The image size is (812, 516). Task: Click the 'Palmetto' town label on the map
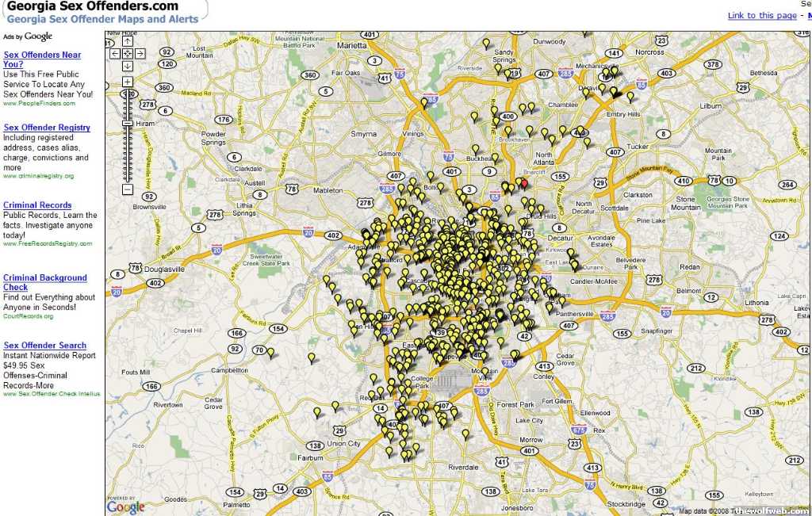pos(236,505)
